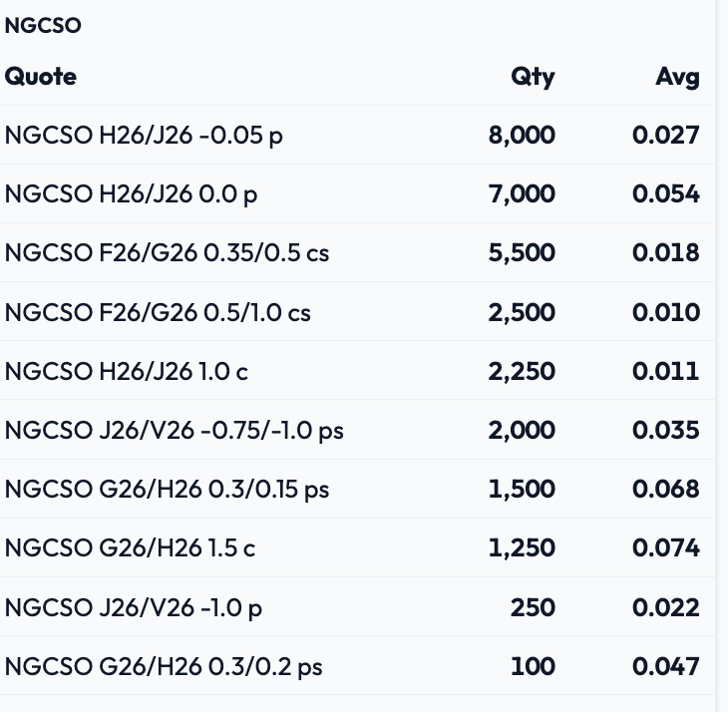The image size is (728, 712).
Task: Click the 8,000 quantity cell
Action: tap(522, 136)
